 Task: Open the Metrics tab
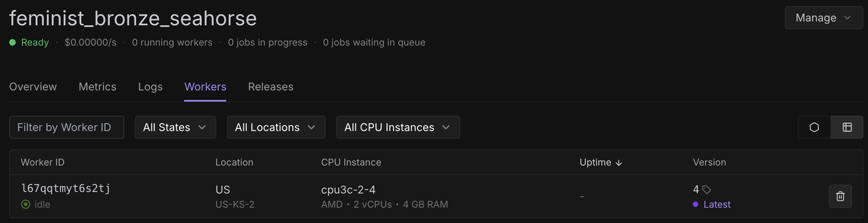(x=97, y=87)
